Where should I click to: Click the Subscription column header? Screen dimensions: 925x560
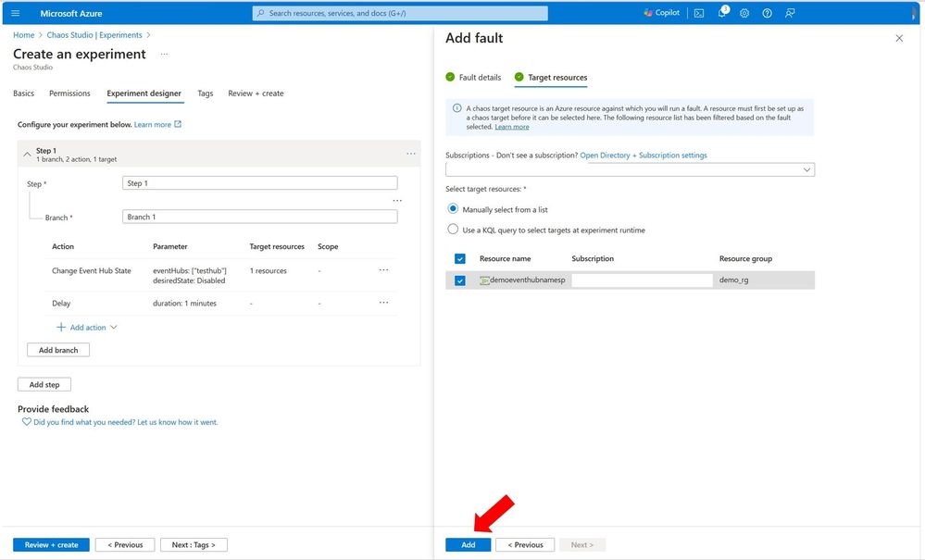[x=593, y=259]
